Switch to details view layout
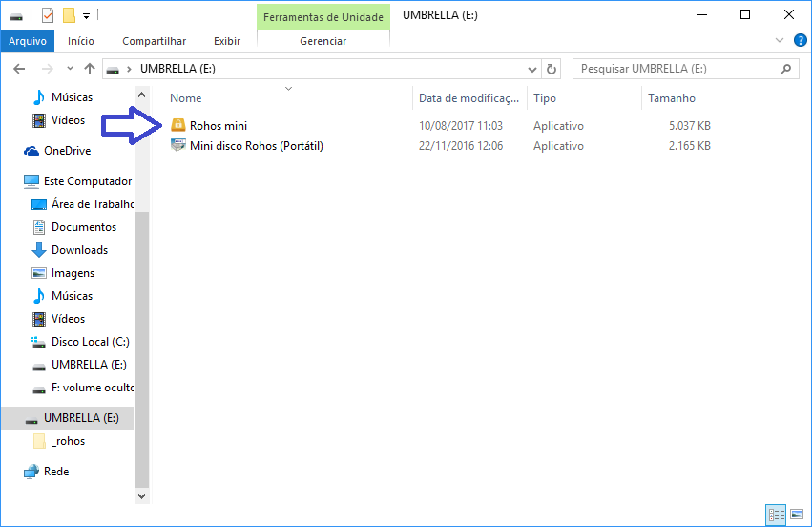The width and height of the screenshot is (812, 527). 776,516
